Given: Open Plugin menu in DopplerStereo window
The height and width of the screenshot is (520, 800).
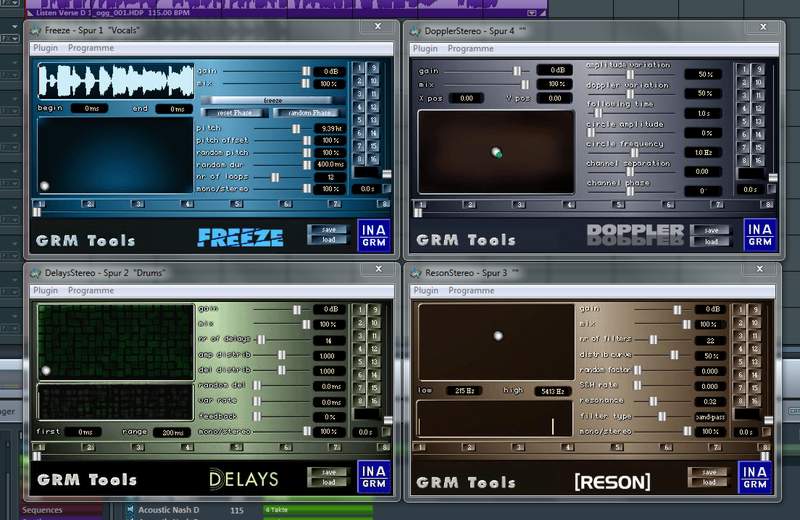Looking at the screenshot, I should click(425, 48).
